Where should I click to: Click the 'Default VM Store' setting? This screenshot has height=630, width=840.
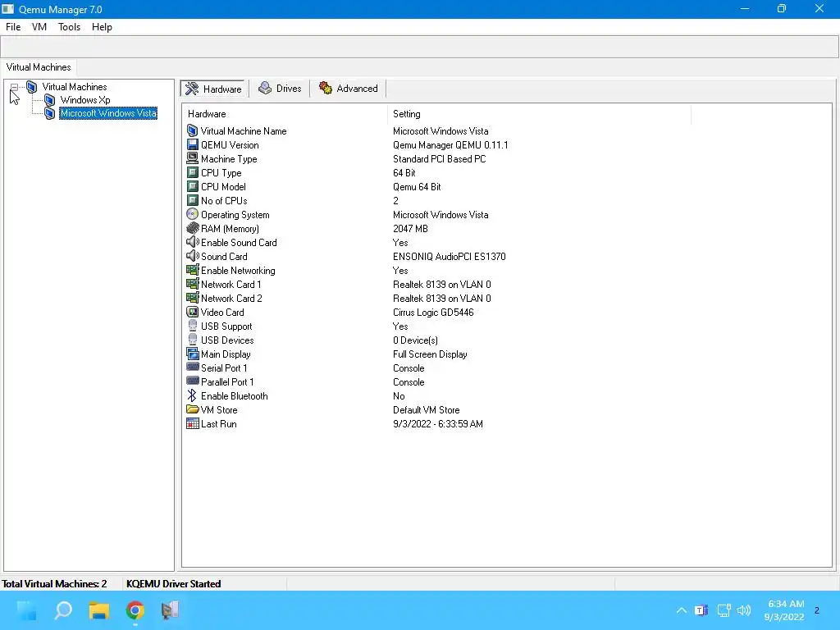[426, 410]
